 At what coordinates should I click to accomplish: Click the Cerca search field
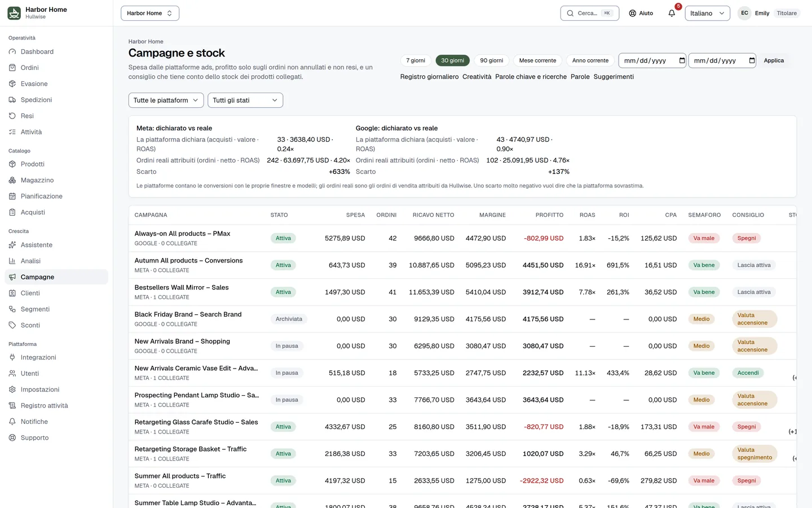coord(589,13)
